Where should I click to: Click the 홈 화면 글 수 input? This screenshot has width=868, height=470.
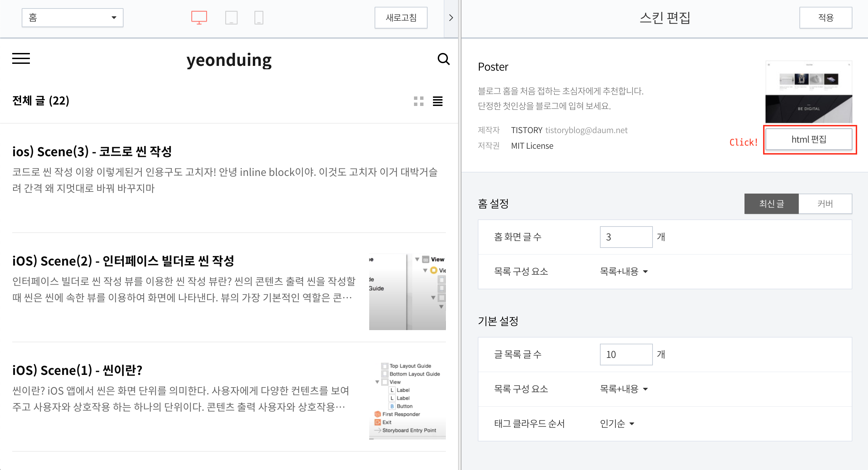(x=626, y=237)
